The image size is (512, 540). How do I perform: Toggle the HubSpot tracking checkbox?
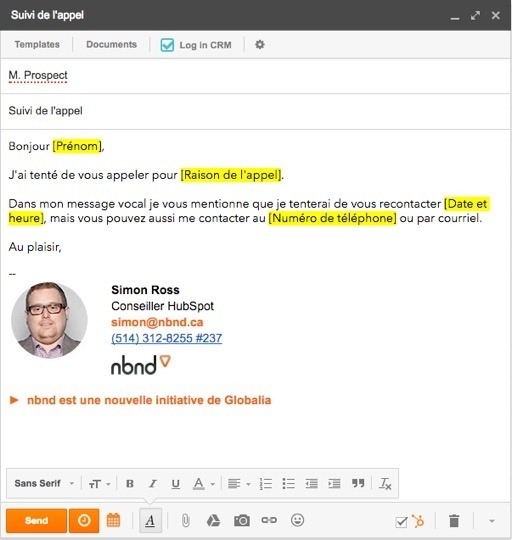401,522
